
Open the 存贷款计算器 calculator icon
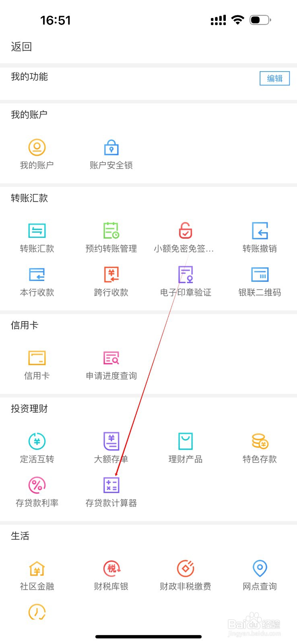pyautogui.click(x=111, y=485)
